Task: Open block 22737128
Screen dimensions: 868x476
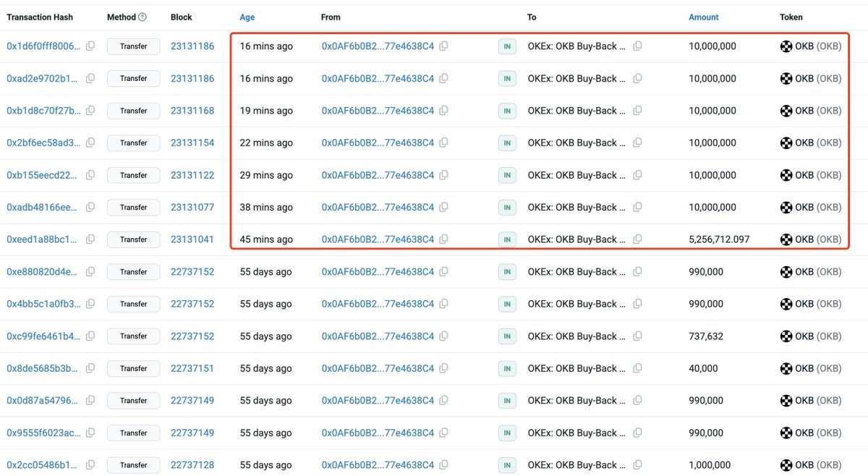Action: point(192,465)
